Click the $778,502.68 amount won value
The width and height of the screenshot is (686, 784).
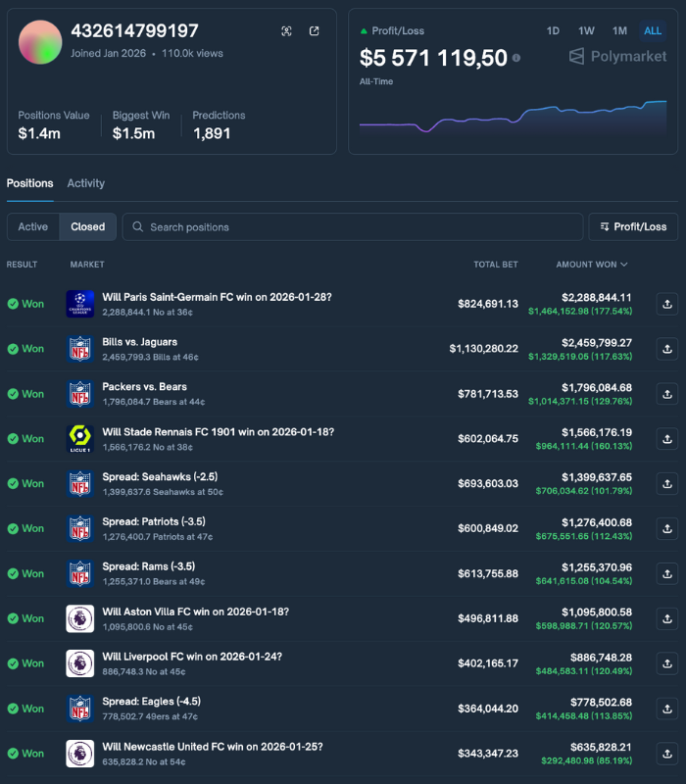[601, 703]
